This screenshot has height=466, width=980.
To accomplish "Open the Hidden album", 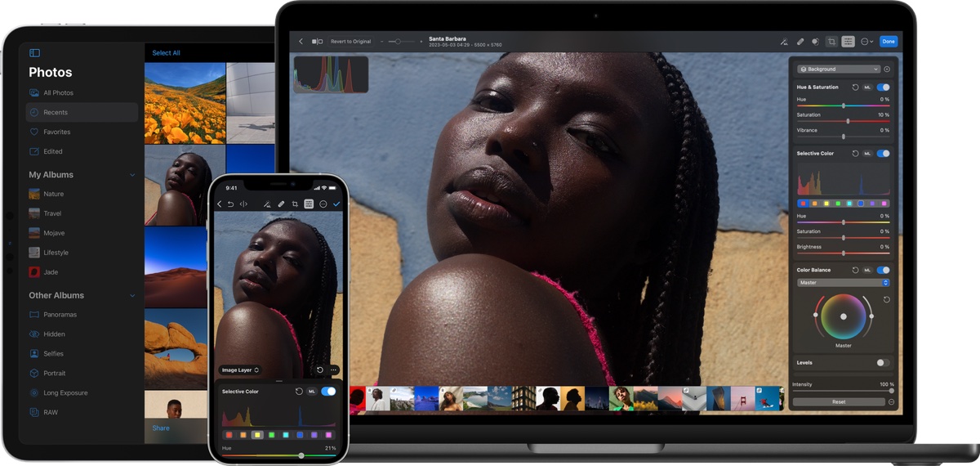I will (x=82, y=334).
